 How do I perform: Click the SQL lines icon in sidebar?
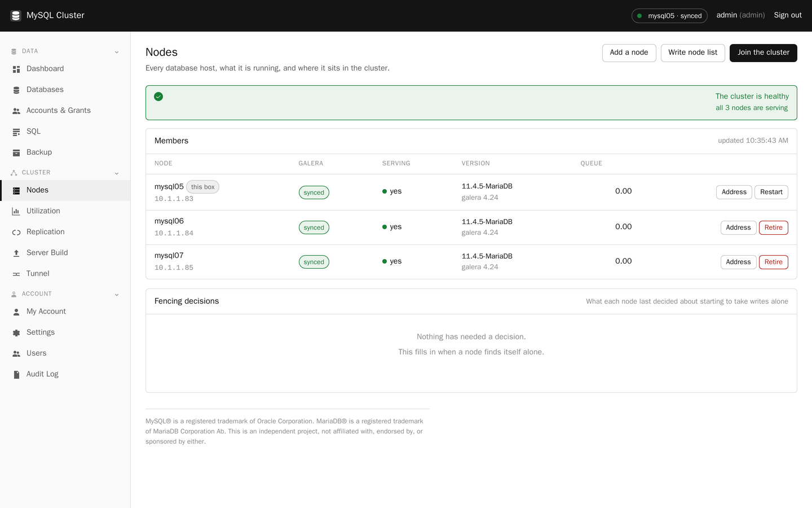click(x=16, y=132)
